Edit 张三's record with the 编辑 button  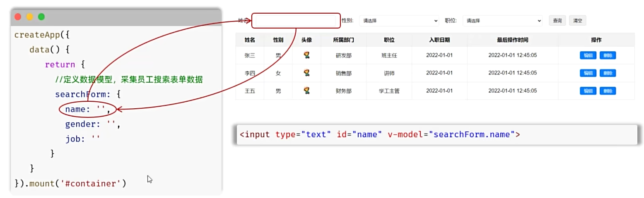click(588, 55)
